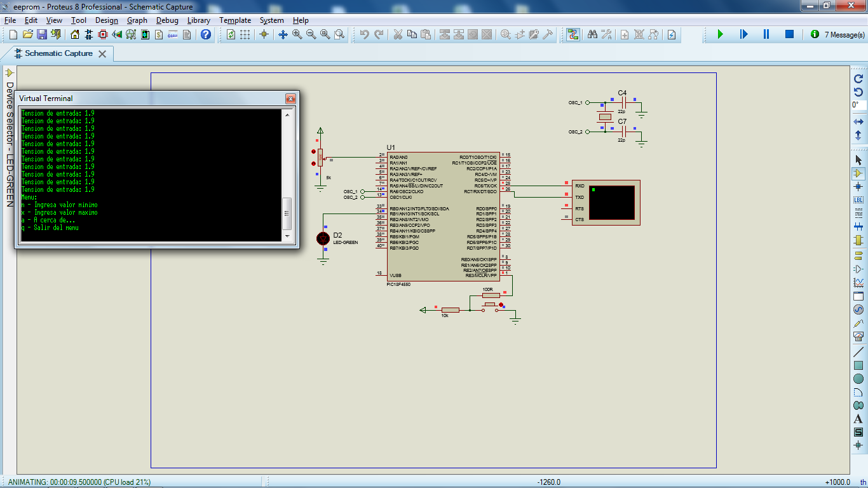Undo the last change
This screenshot has height=488, width=868.
coord(365,34)
